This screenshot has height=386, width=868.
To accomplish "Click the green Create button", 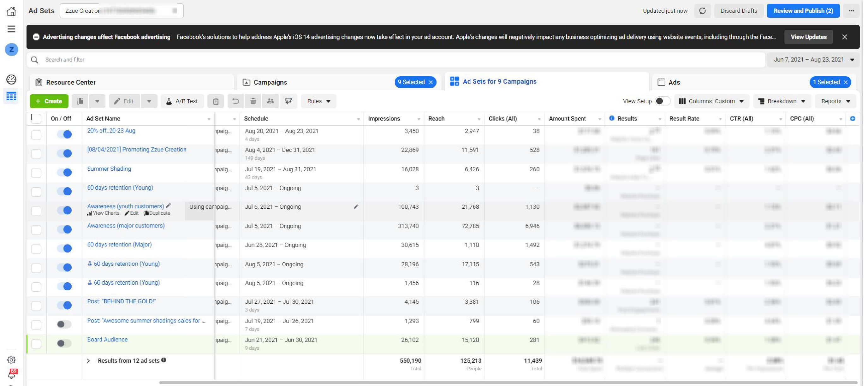I will pyautogui.click(x=49, y=101).
